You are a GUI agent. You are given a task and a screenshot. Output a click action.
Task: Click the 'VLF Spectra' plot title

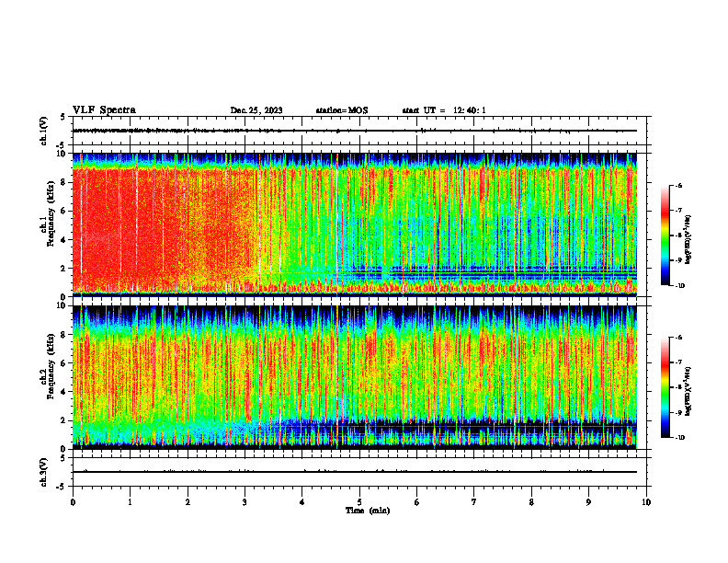[x=104, y=110]
